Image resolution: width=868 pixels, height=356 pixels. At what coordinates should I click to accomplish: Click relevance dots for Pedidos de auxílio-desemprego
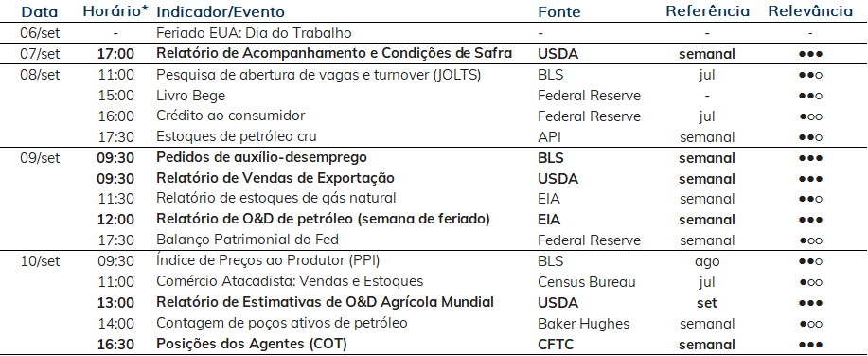(x=810, y=158)
